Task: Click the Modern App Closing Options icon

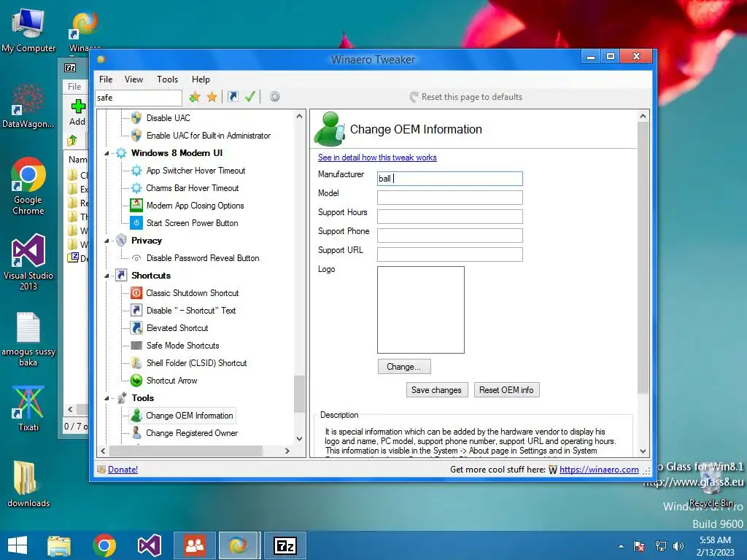Action: (x=136, y=205)
